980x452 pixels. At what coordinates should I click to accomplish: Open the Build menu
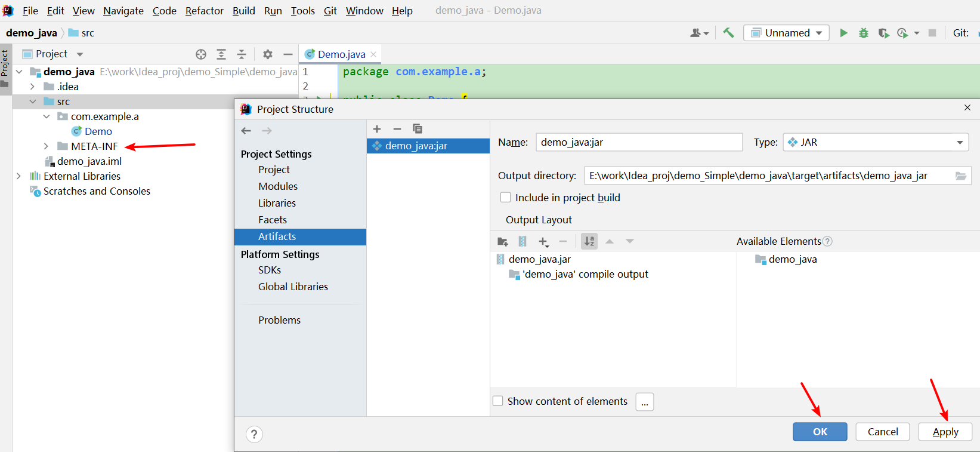(x=244, y=11)
